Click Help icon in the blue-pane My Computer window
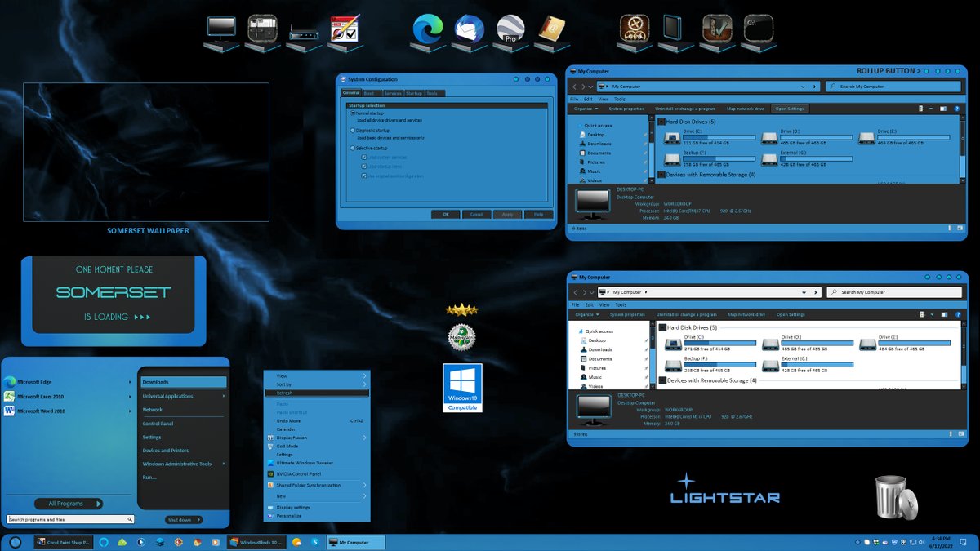Screen dimensions: 980x551 [955, 109]
